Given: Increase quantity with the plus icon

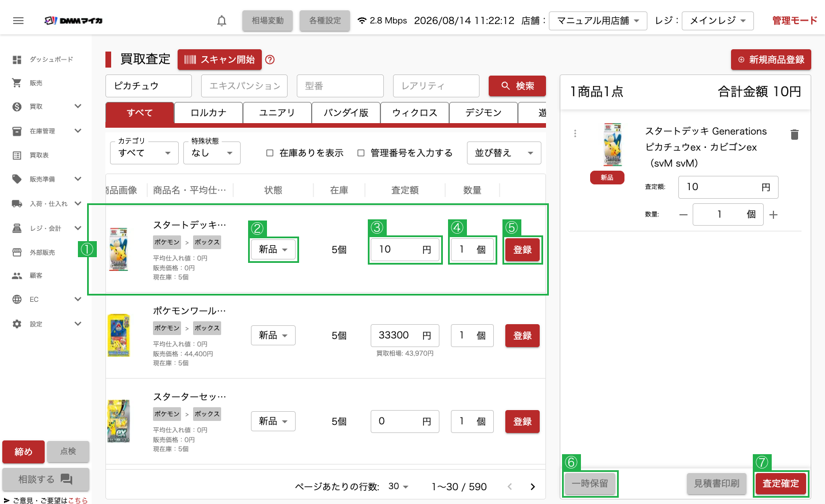Looking at the screenshot, I should [x=773, y=215].
